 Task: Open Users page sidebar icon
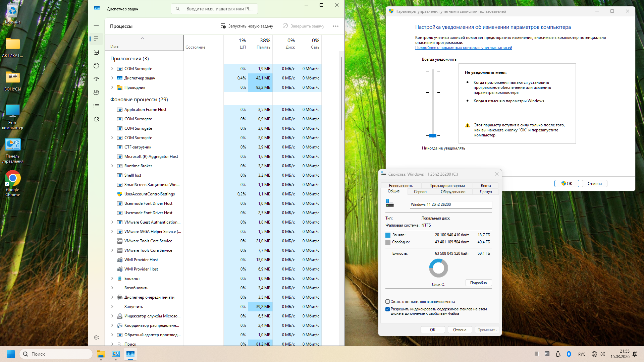click(x=96, y=93)
